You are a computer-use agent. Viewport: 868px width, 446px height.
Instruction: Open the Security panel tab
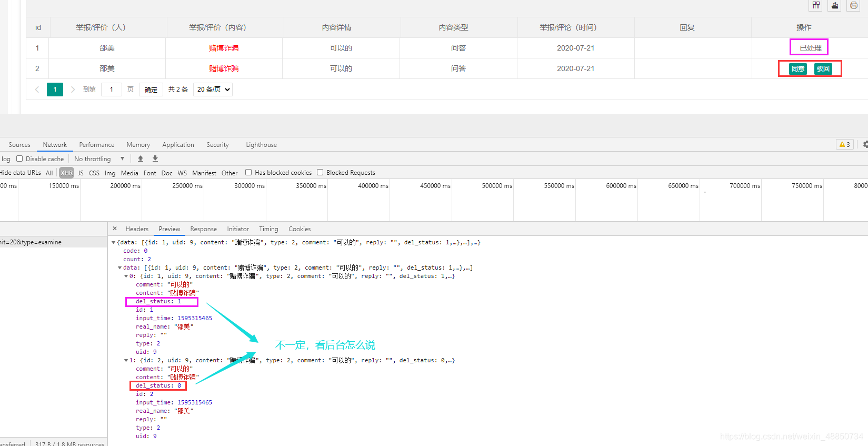coord(217,145)
